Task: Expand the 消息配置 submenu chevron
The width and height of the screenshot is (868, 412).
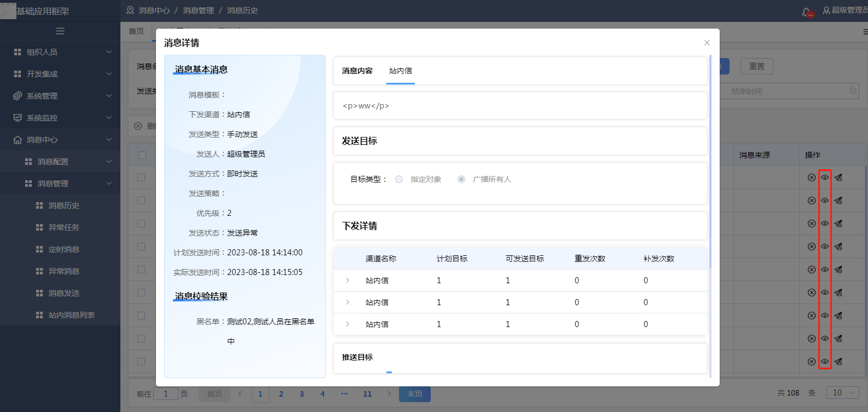Action: (109, 162)
